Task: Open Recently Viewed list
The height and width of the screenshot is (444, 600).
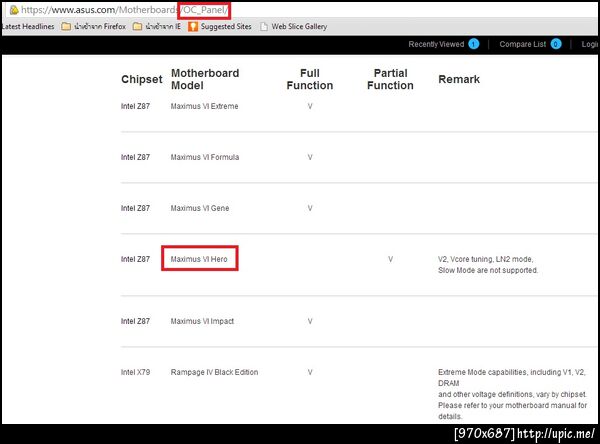Action: pyautogui.click(x=436, y=44)
